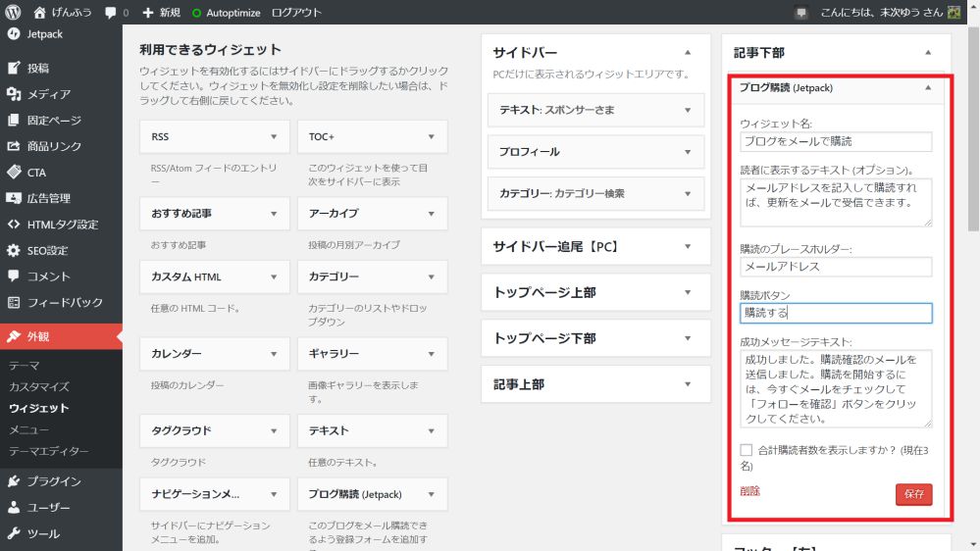
Task: Expand the カテゴリー widget arrow
Action: click(x=432, y=276)
